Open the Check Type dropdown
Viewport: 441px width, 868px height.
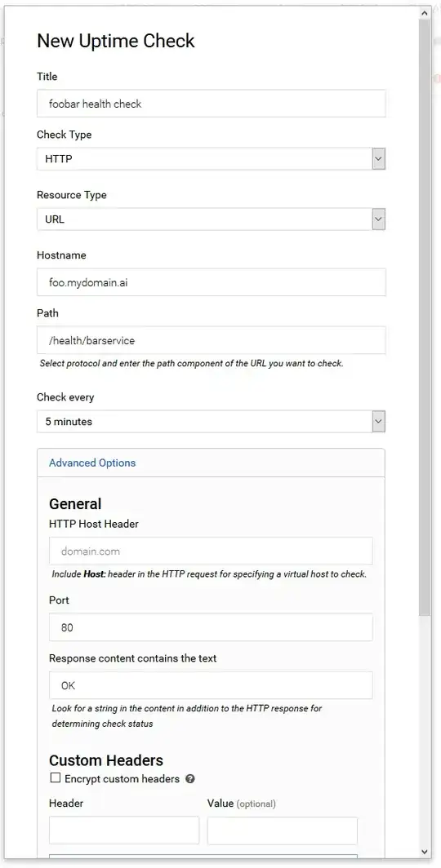point(211,159)
